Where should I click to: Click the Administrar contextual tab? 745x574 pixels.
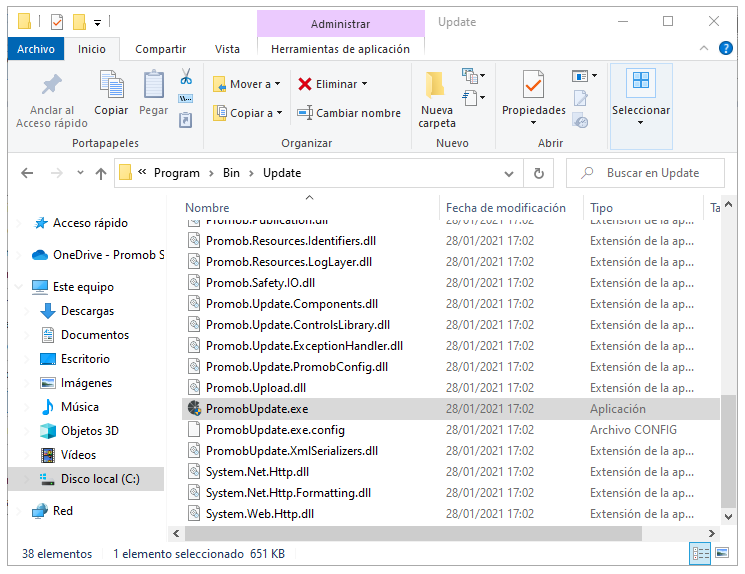[340, 24]
